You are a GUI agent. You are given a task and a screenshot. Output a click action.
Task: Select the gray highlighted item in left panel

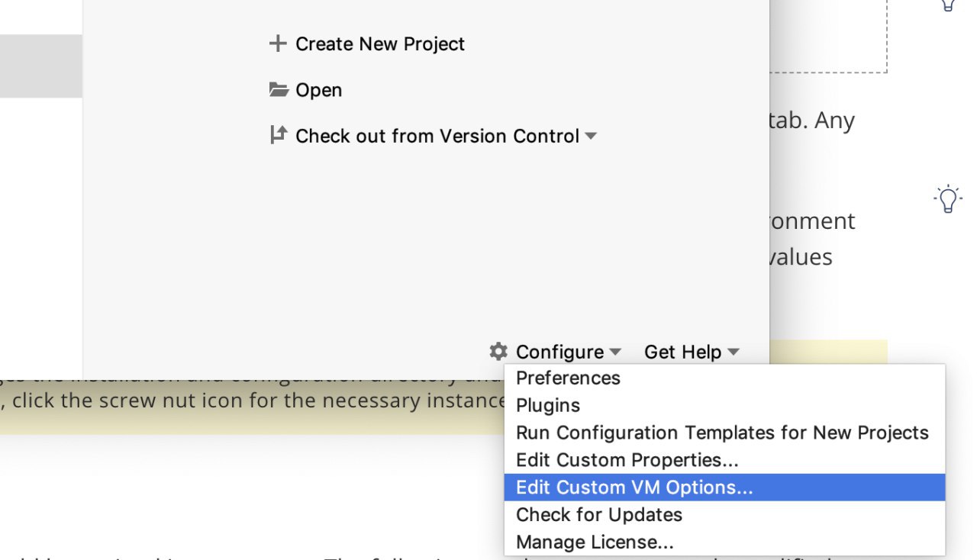[x=41, y=66]
